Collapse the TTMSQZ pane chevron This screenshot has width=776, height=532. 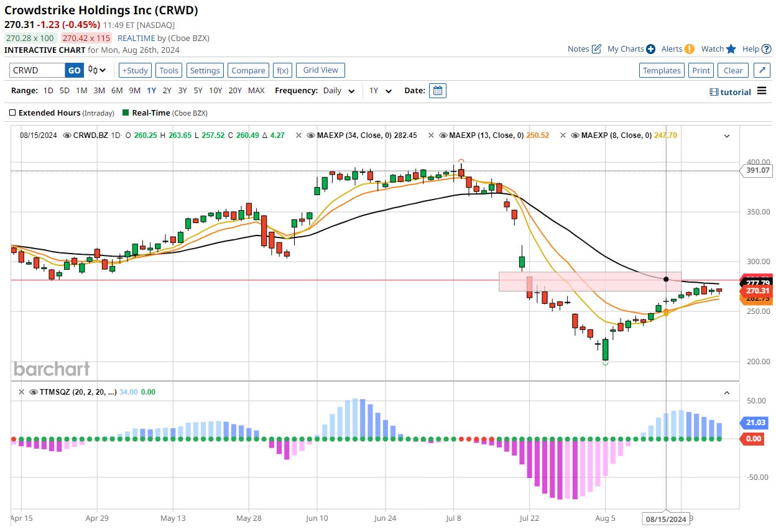click(727, 393)
